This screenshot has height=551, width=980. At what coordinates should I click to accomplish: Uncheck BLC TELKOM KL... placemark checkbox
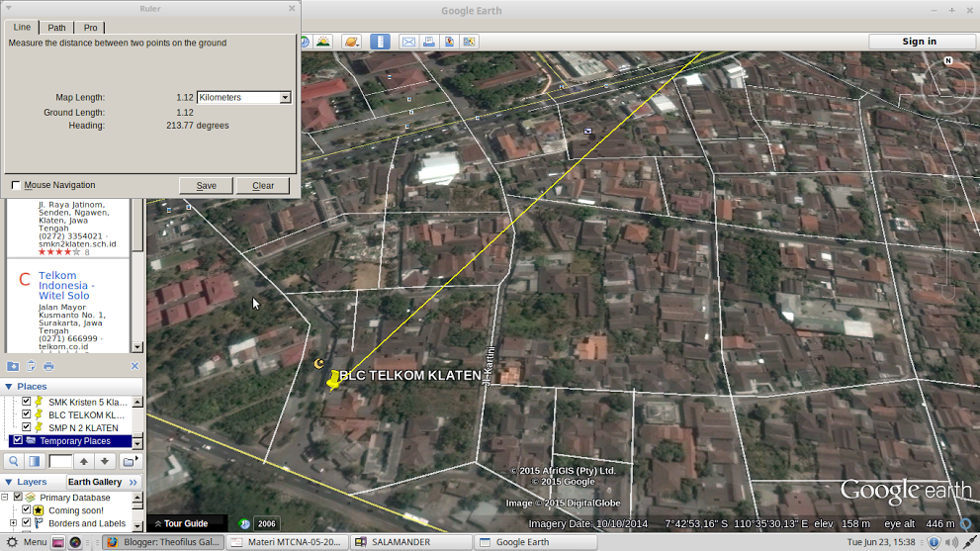tap(27, 414)
